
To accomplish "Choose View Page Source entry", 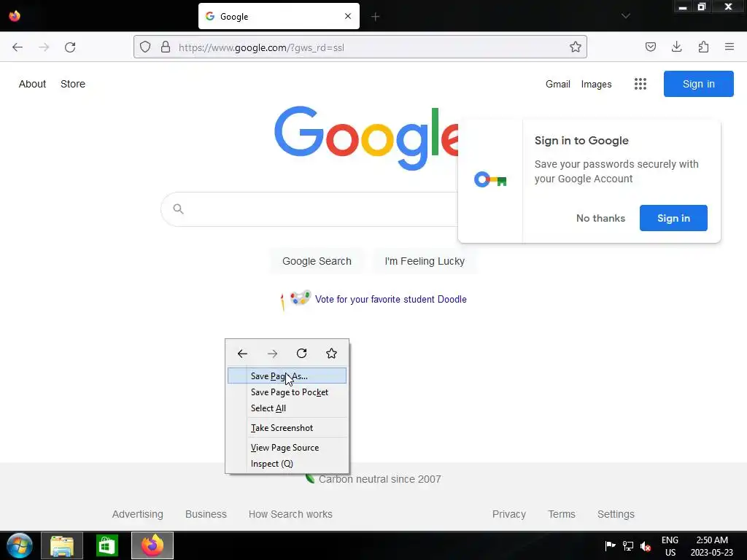I will 287,448.
